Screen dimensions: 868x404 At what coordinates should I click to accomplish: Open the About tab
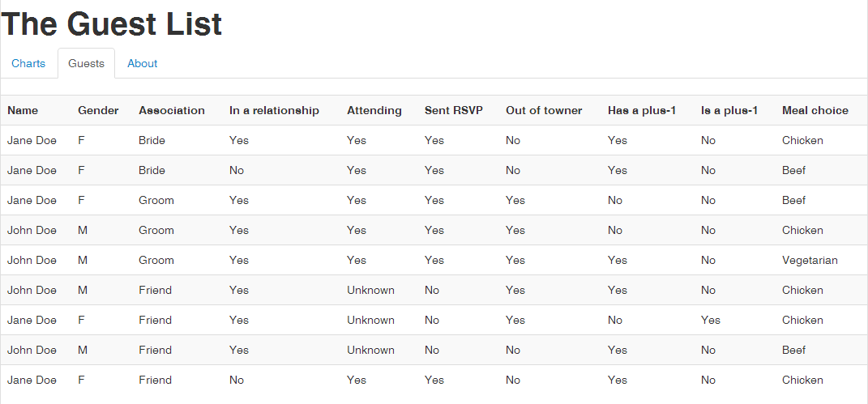point(143,63)
